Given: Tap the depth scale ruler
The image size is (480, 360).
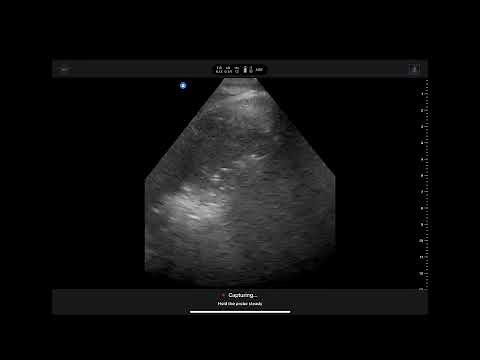Looking at the screenshot, I should 424,185.
